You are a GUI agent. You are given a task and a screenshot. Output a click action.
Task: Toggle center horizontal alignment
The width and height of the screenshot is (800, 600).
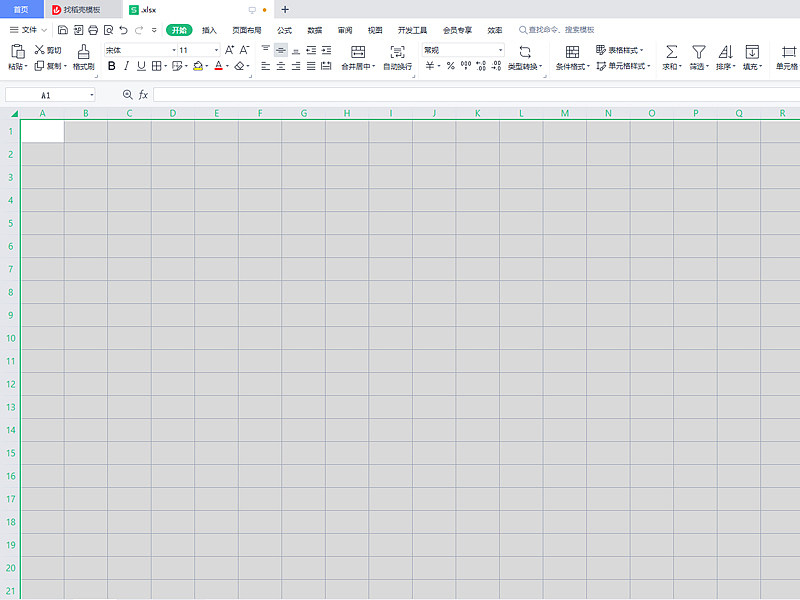coord(281,66)
